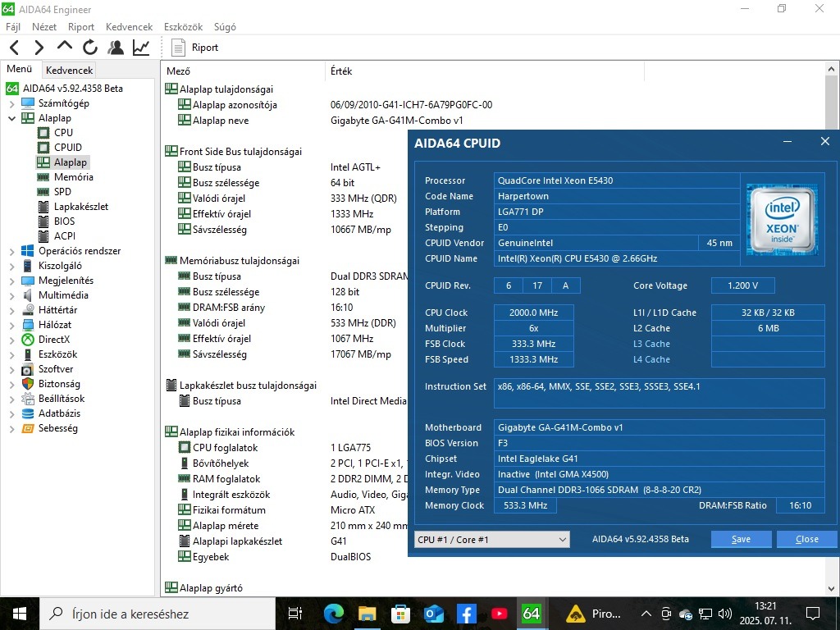The width and height of the screenshot is (840, 630).
Task: Expand the Szoftver tree node
Action: tap(11, 369)
